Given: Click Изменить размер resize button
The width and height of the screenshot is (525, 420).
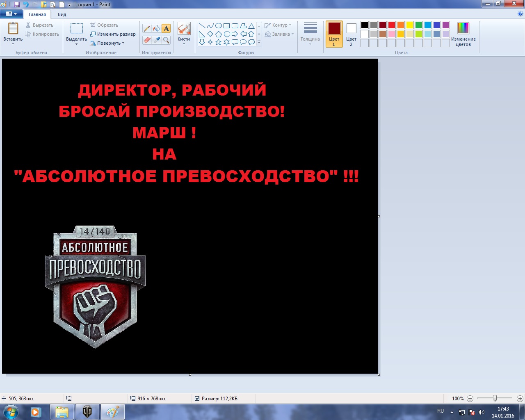Looking at the screenshot, I should tap(113, 34).
